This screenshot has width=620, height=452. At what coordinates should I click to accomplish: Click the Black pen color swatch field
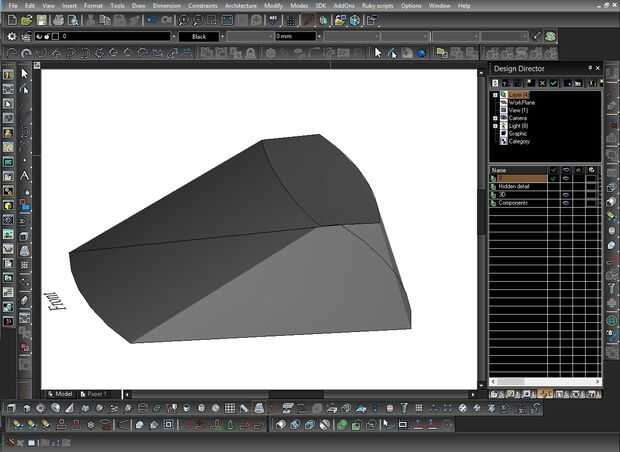click(199, 36)
